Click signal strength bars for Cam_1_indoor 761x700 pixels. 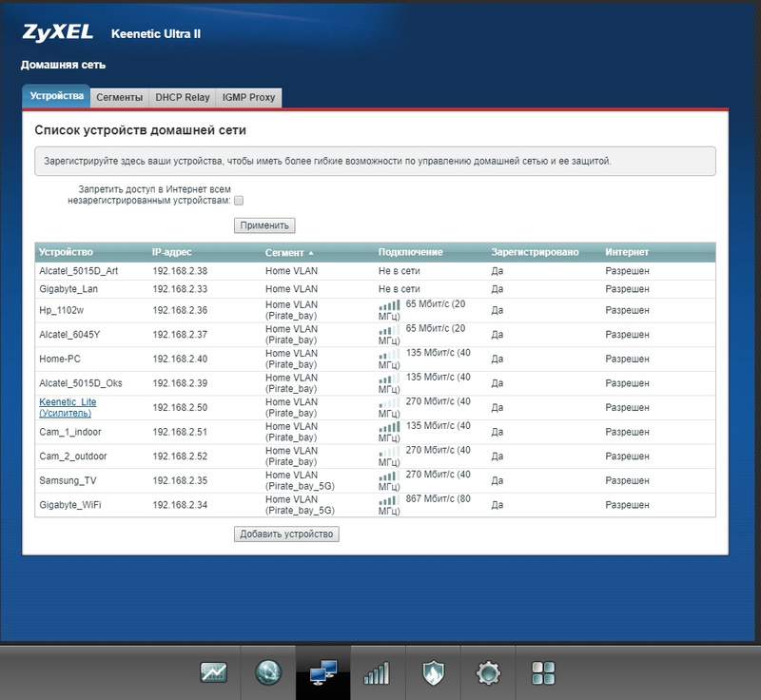click(389, 426)
